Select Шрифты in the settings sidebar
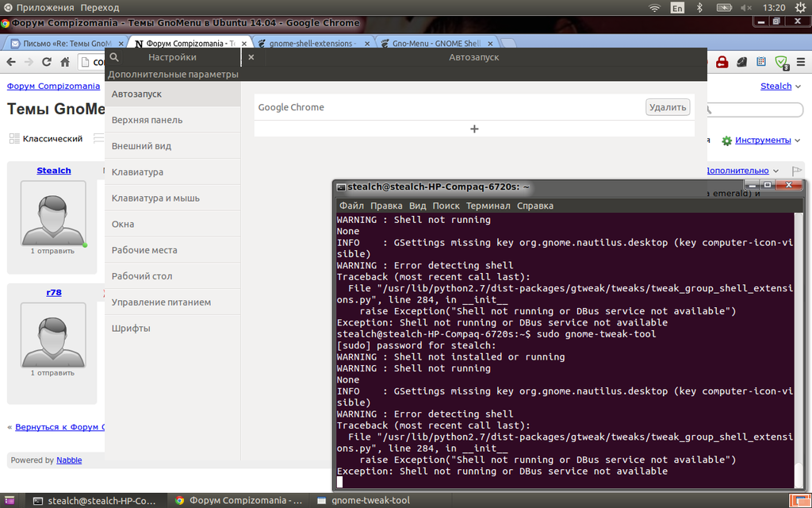The width and height of the screenshot is (812, 508). tap(131, 328)
